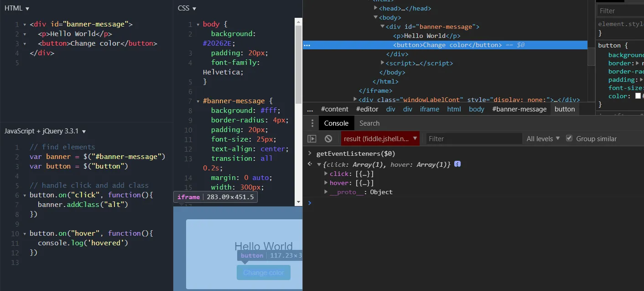Image resolution: width=644 pixels, height=291 pixels.
Task: Click banner.addClass("alt") in JS editor
Action: [x=83, y=204]
